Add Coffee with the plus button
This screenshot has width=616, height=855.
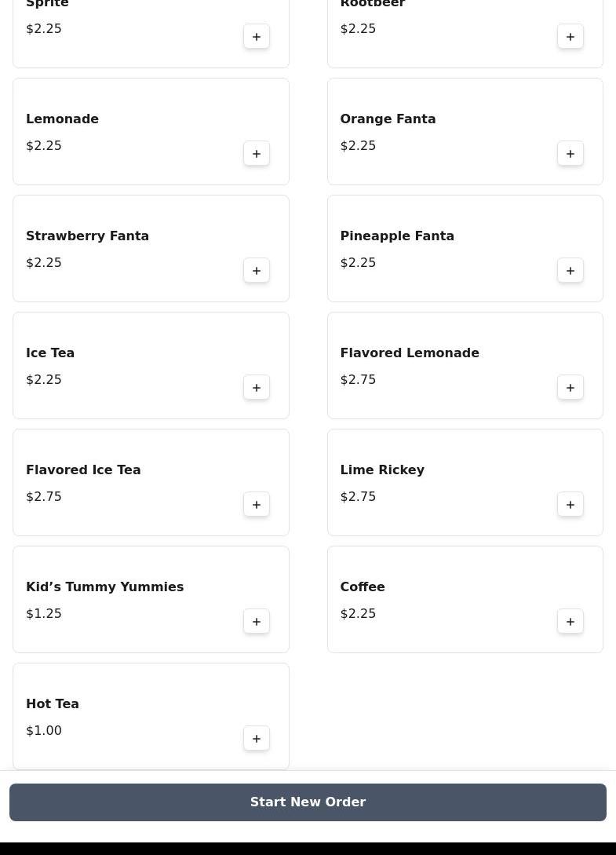click(x=570, y=622)
